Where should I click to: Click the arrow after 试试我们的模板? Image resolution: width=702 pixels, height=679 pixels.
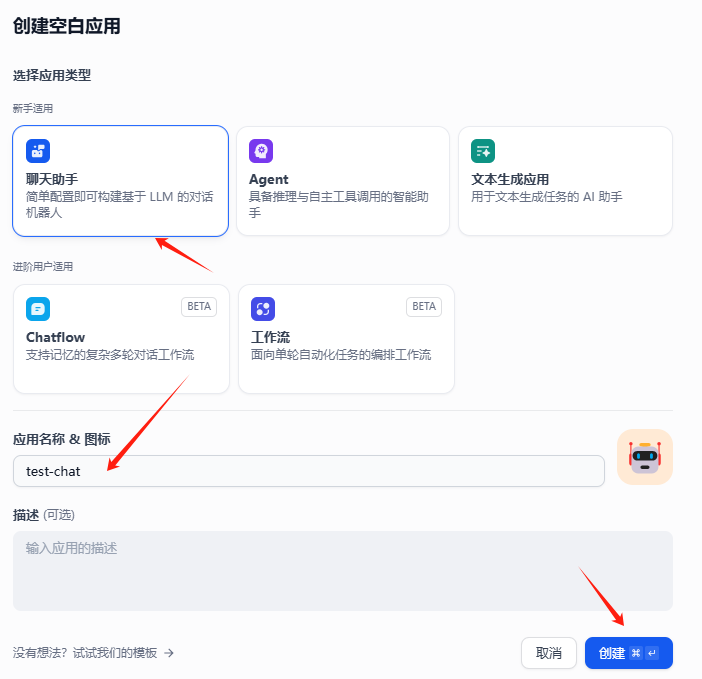(169, 653)
